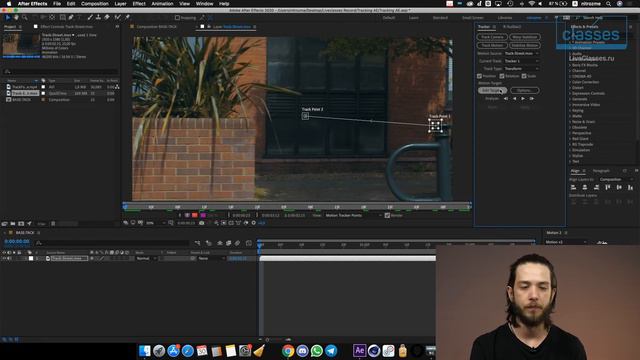The height and width of the screenshot is (360, 640).
Task: Open the Spotlight search icon in menu bar
Action: pos(608,4)
